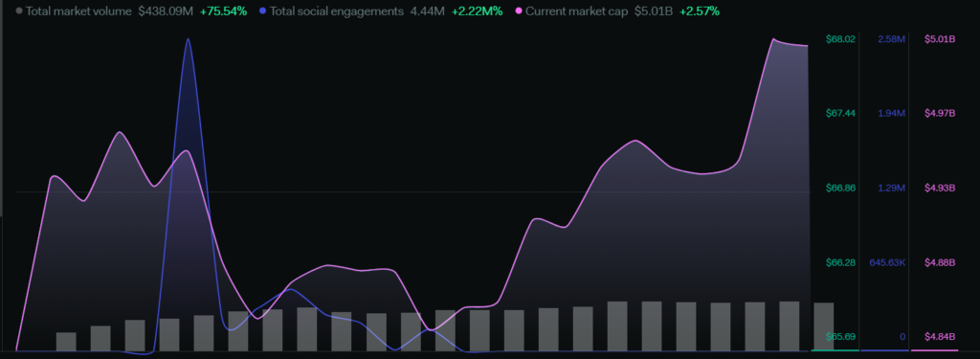Screen dimensions: 980x359
Task: Select the +2.57% market cap change figure
Action: (700, 11)
